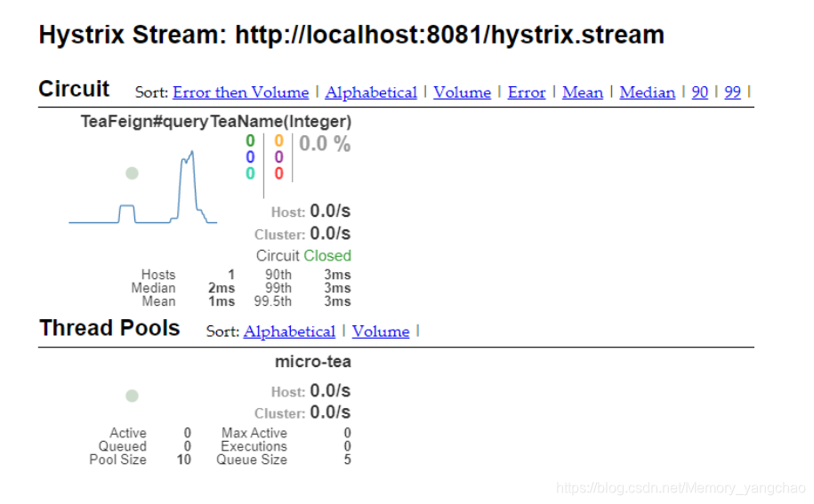Screen dimensions: 814x504
Task: Sort circuits by Median
Action: pyautogui.click(x=648, y=92)
